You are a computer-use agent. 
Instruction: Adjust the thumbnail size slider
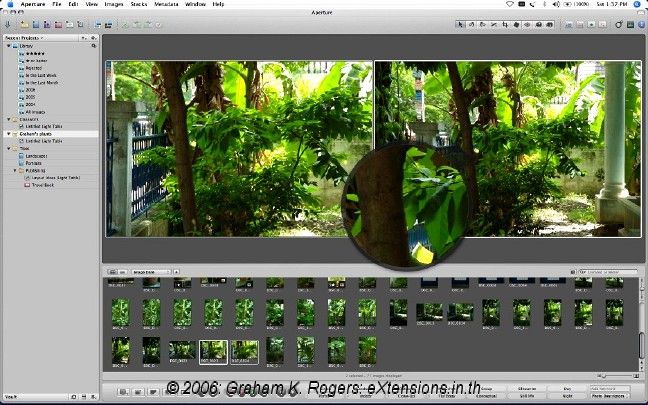click(x=618, y=376)
